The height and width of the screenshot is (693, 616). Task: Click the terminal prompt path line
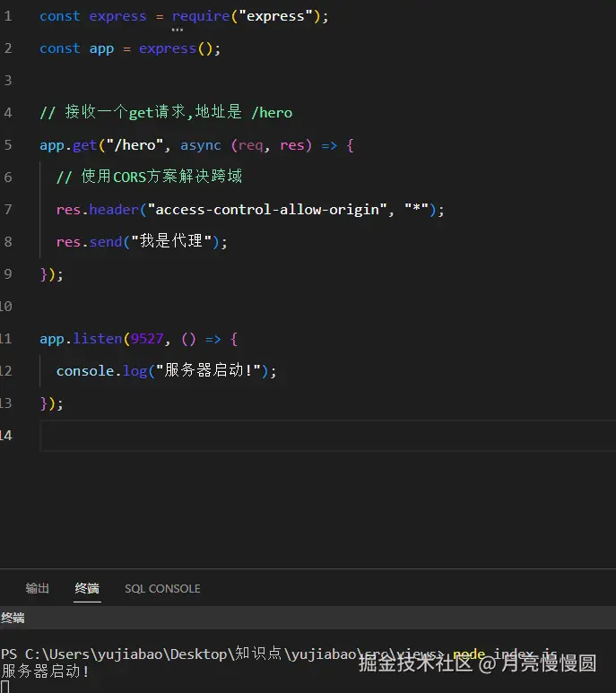point(278,654)
